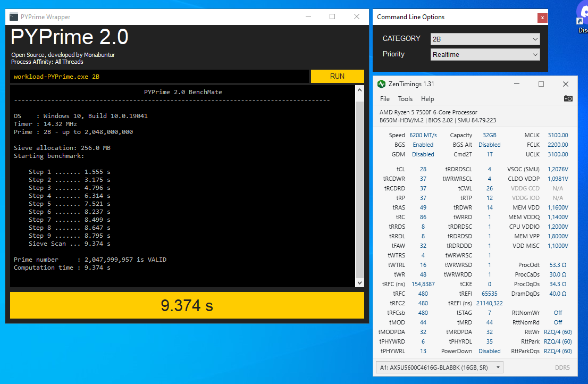Minimize the ZenTimings window
The width and height of the screenshot is (588, 384).
[x=517, y=84]
